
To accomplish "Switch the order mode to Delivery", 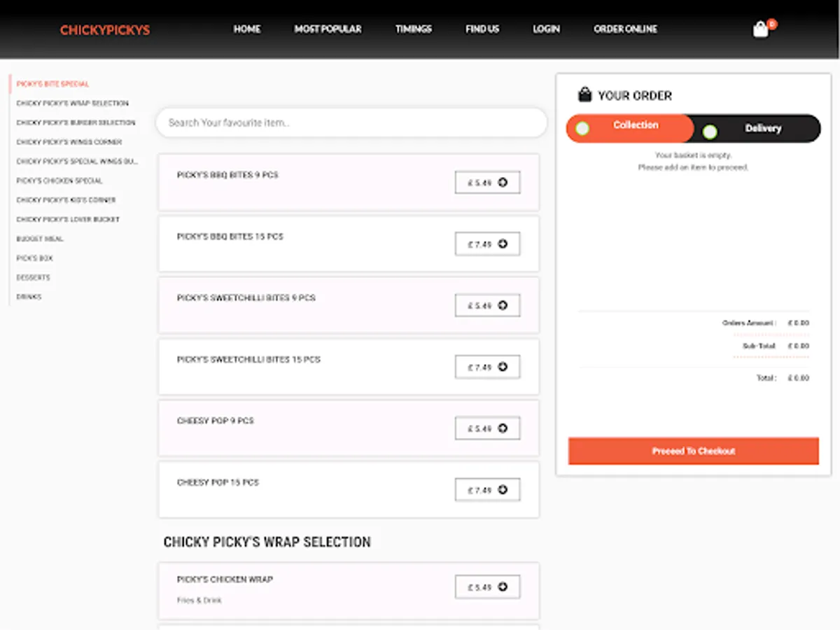I will (x=763, y=128).
